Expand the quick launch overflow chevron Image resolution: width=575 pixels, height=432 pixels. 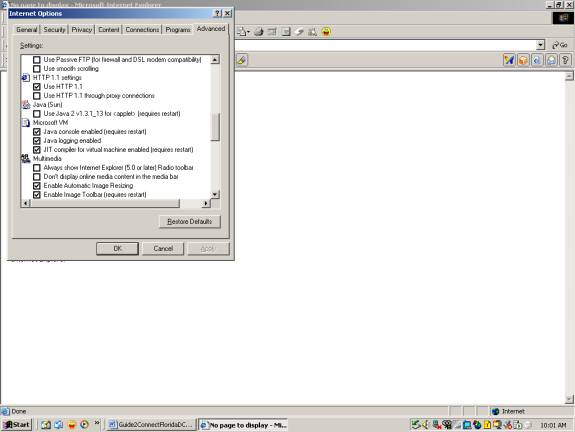tap(97, 423)
